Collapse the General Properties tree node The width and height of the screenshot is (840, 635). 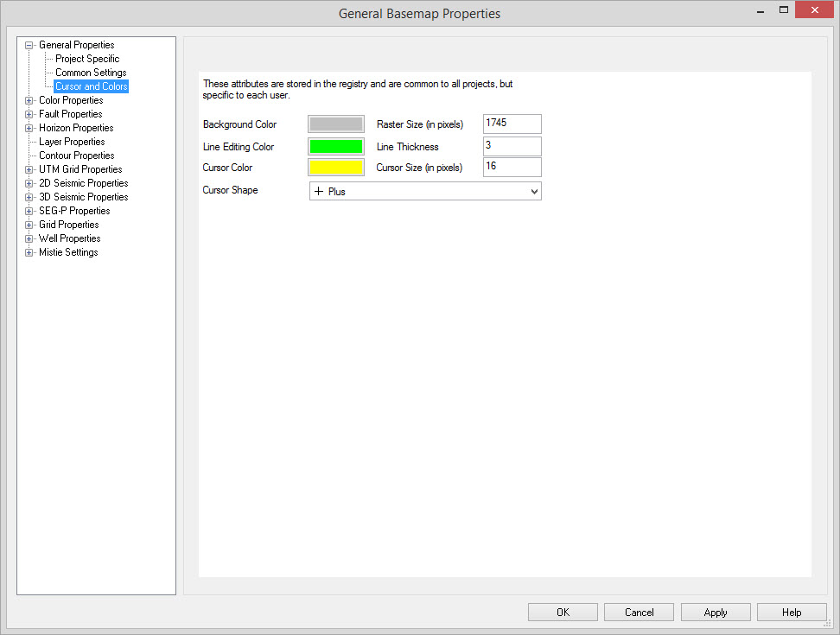29,45
